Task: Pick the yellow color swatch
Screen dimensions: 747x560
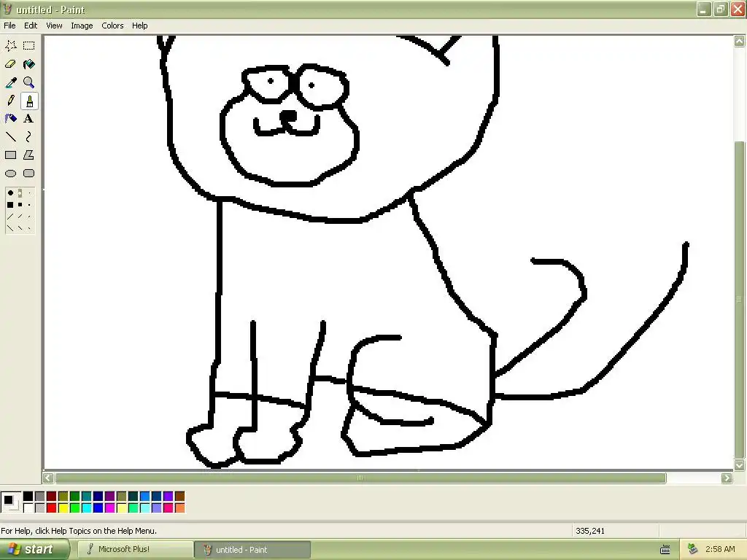Action: (63, 508)
